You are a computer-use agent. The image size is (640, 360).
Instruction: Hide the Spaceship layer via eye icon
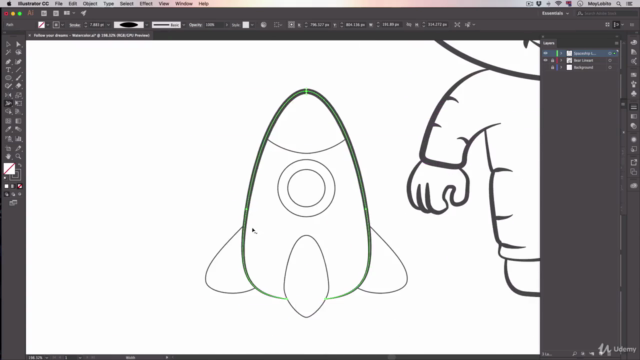click(545, 53)
